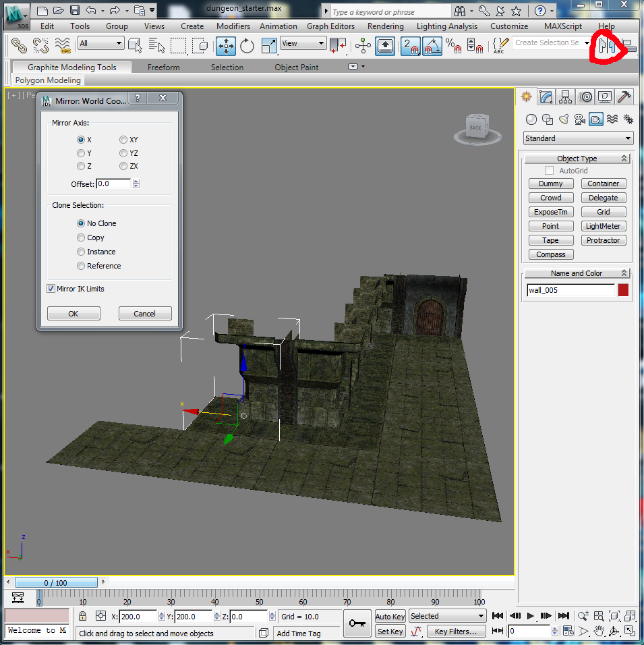Viewport: 644px width, 645px height.
Task: Choose the Cameras category icon
Action: [579, 119]
